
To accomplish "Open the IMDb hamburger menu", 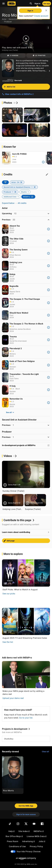I will [x=3, y=3].
